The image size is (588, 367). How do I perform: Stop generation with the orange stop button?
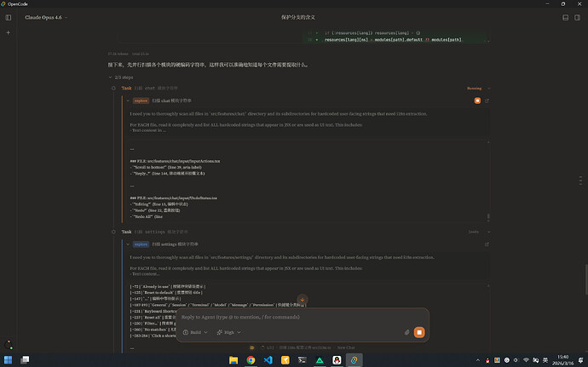point(419,332)
